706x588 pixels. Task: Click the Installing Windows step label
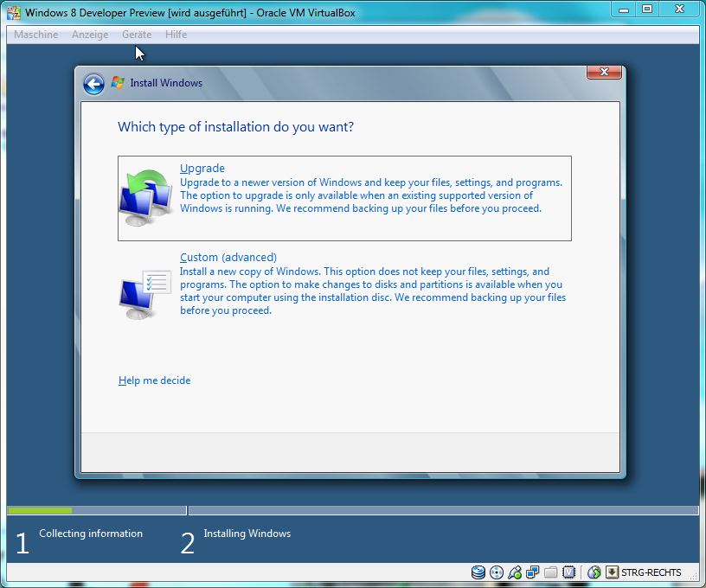pos(247,534)
